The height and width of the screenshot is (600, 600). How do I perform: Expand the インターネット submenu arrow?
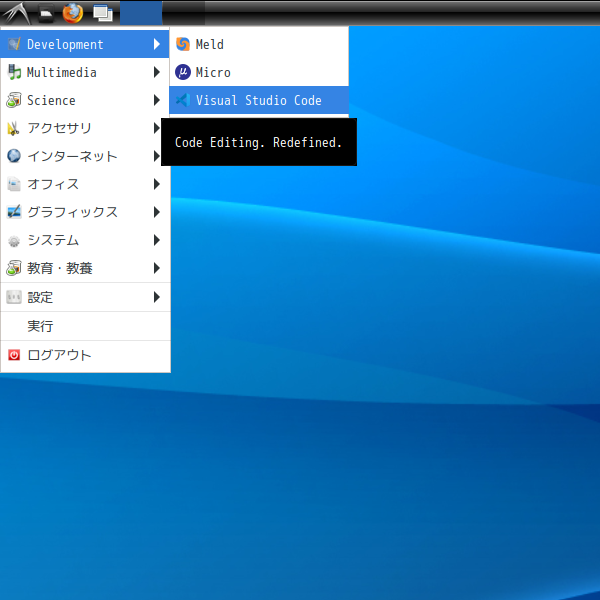tap(157, 156)
